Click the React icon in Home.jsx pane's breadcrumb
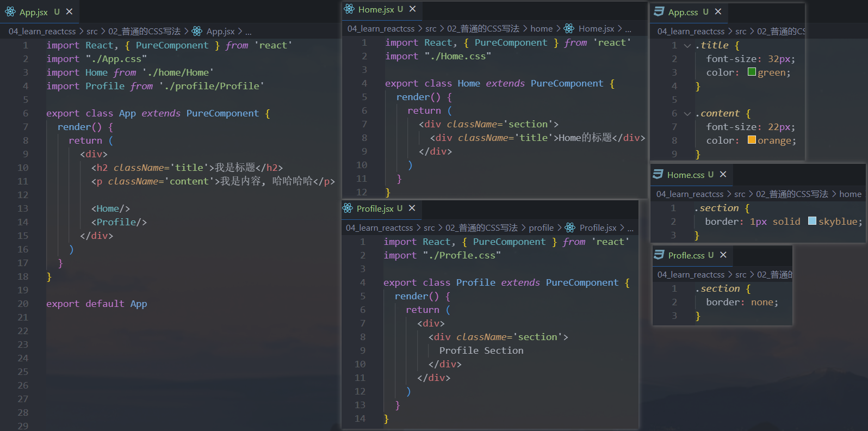The image size is (868, 431). pos(569,28)
